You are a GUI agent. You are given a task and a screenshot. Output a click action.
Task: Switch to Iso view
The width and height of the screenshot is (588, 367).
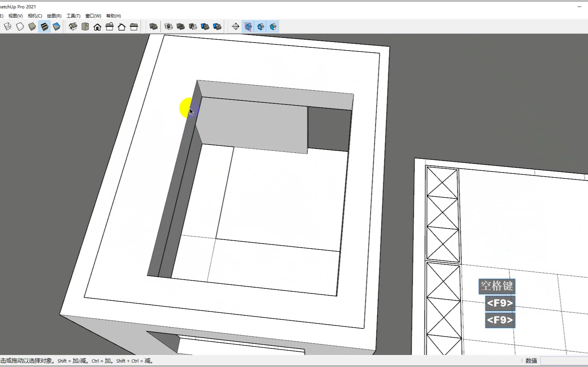tap(73, 27)
